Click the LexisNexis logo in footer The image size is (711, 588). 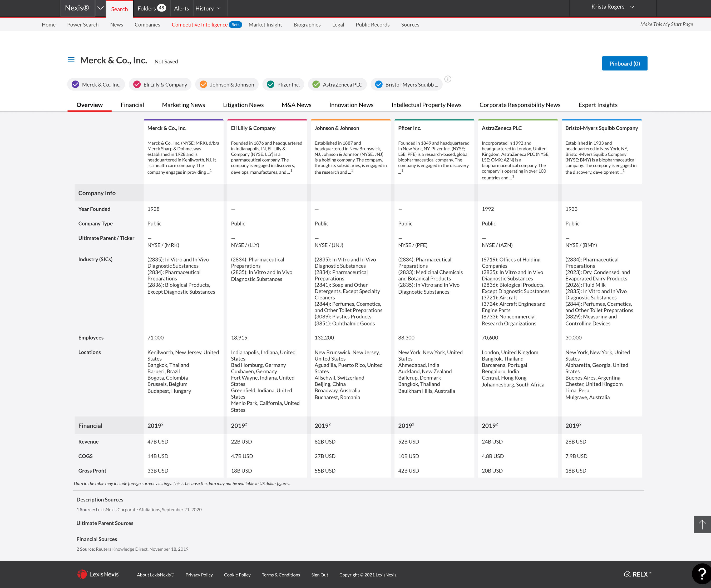[x=98, y=574]
